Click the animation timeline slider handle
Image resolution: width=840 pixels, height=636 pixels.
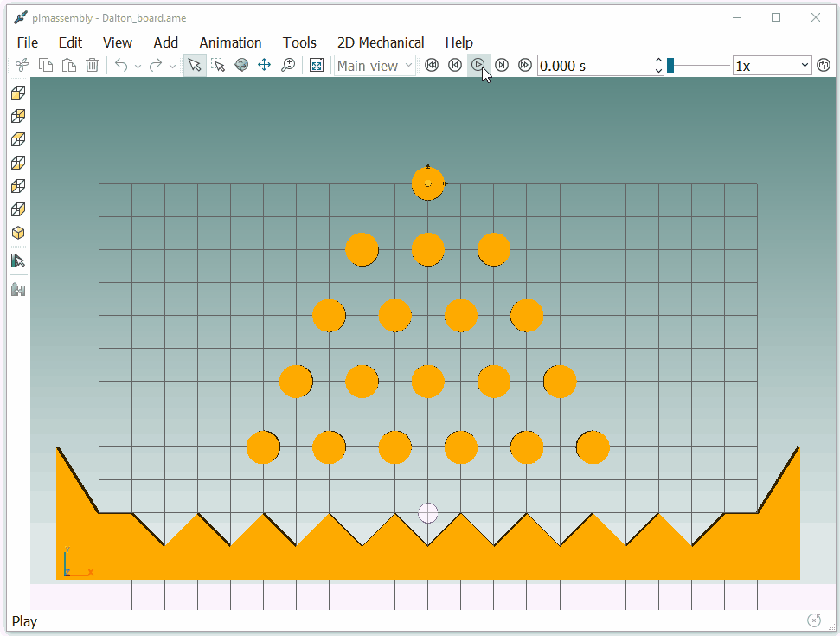[670, 66]
